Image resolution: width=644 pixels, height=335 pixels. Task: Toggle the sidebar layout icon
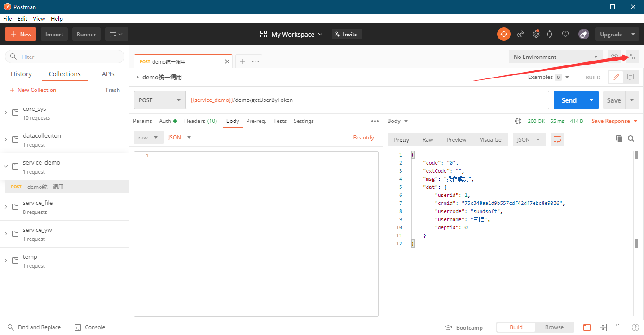pos(587,327)
